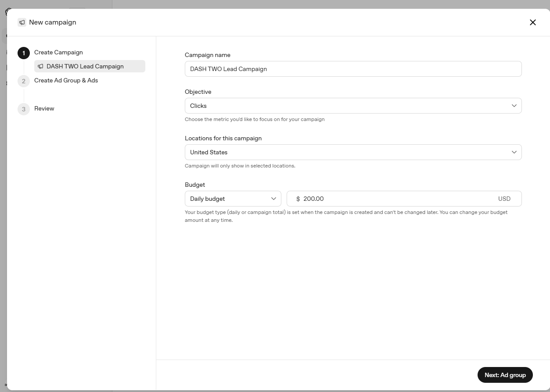The width and height of the screenshot is (550, 392).
Task: Select step 3 circle in sidebar
Action: click(x=24, y=109)
